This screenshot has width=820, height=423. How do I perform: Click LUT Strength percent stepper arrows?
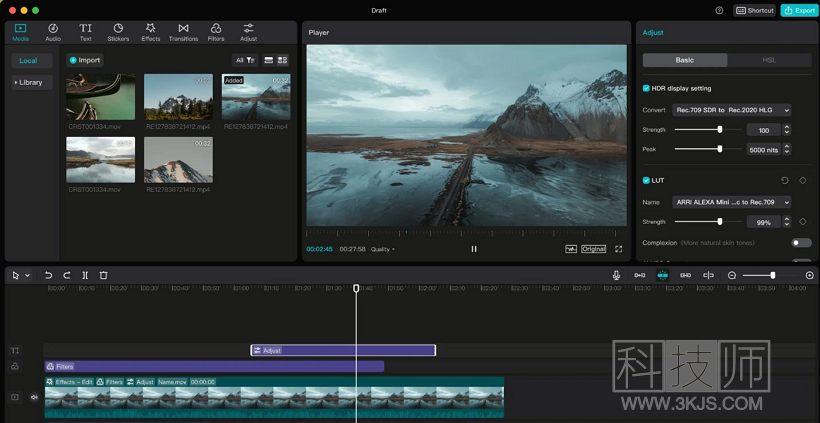pos(786,222)
